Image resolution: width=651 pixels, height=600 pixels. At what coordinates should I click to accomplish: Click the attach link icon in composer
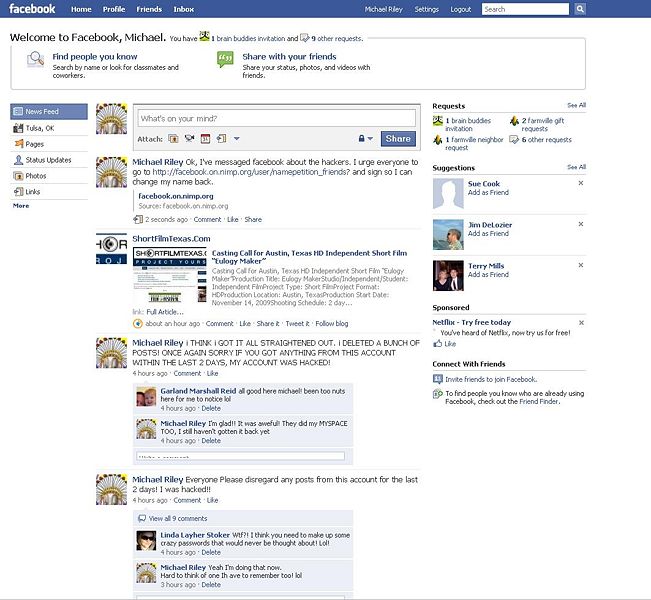pos(220,139)
